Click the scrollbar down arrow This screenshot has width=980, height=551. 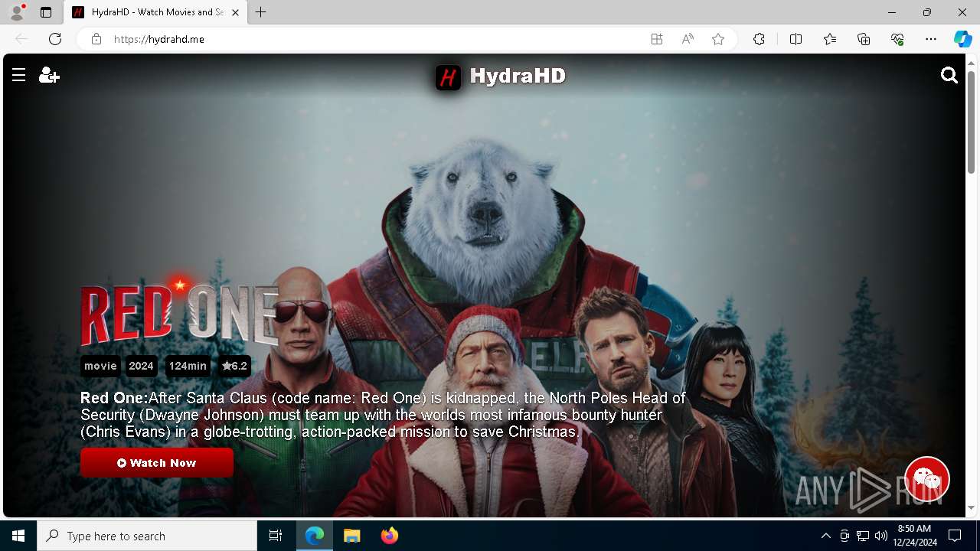click(971, 508)
